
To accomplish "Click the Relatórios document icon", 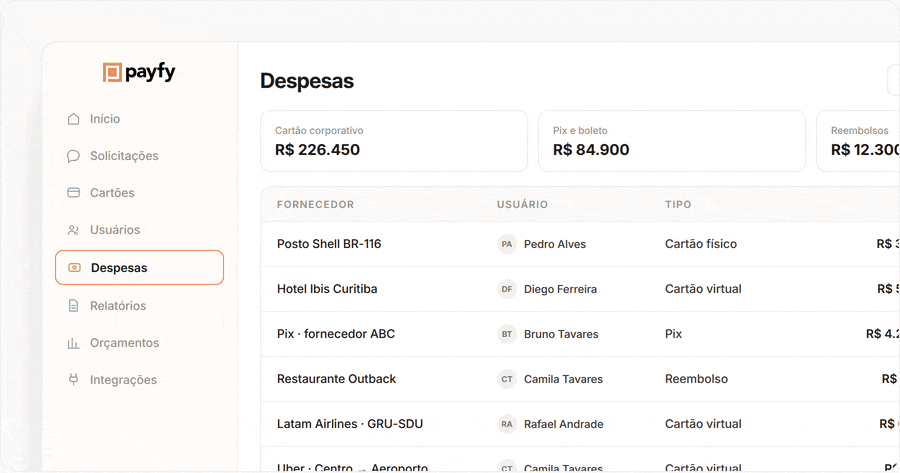I will tap(73, 306).
